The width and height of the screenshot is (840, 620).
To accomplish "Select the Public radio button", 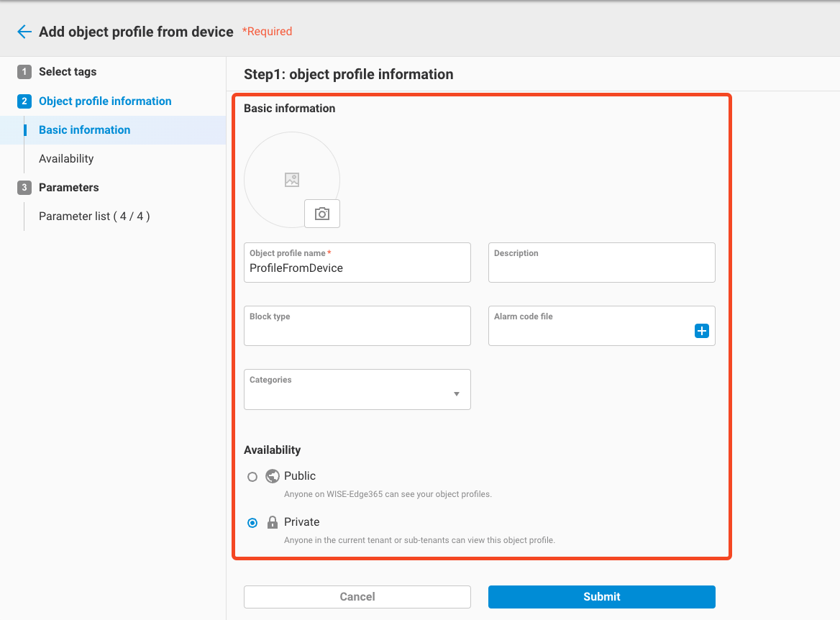I will tap(252, 477).
